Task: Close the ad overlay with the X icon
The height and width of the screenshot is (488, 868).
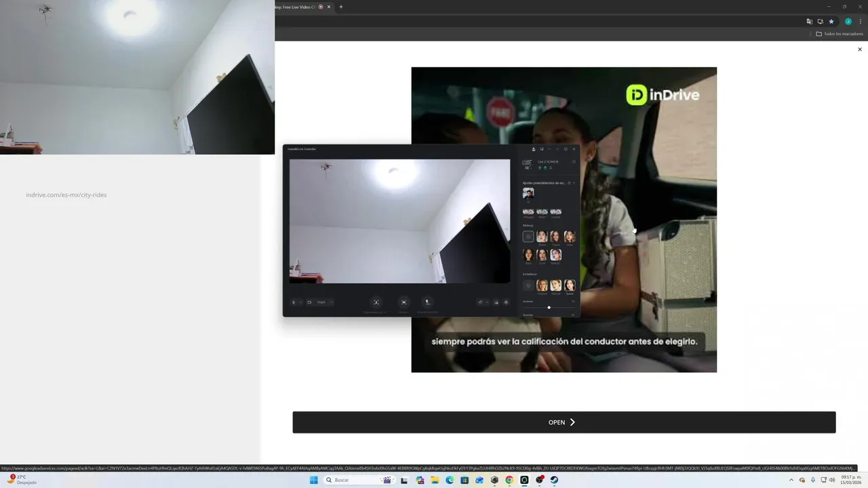Action: 860,49
